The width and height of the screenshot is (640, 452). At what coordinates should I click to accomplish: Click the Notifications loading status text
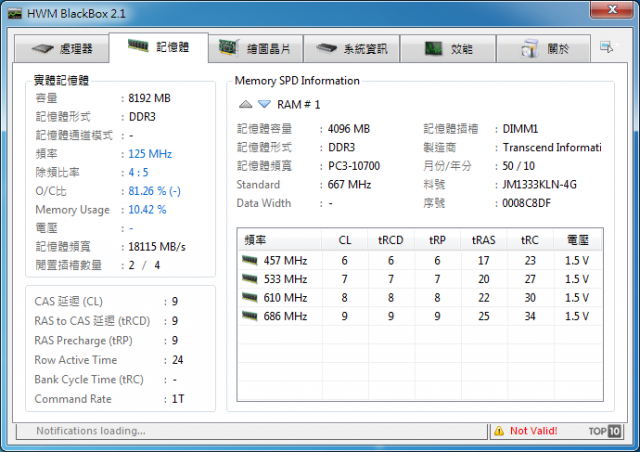(x=91, y=431)
